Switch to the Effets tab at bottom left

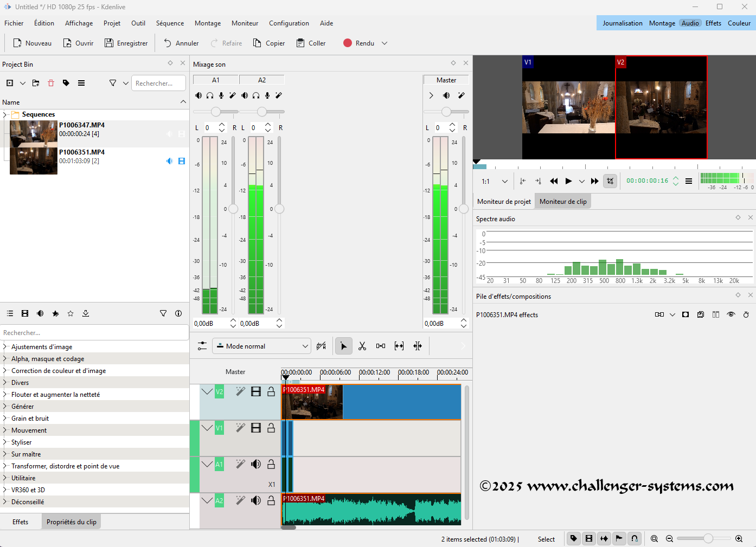[x=21, y=522]
